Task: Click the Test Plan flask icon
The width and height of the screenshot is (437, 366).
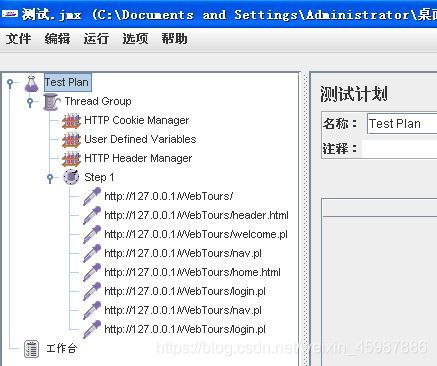Action: click(32, 83)
